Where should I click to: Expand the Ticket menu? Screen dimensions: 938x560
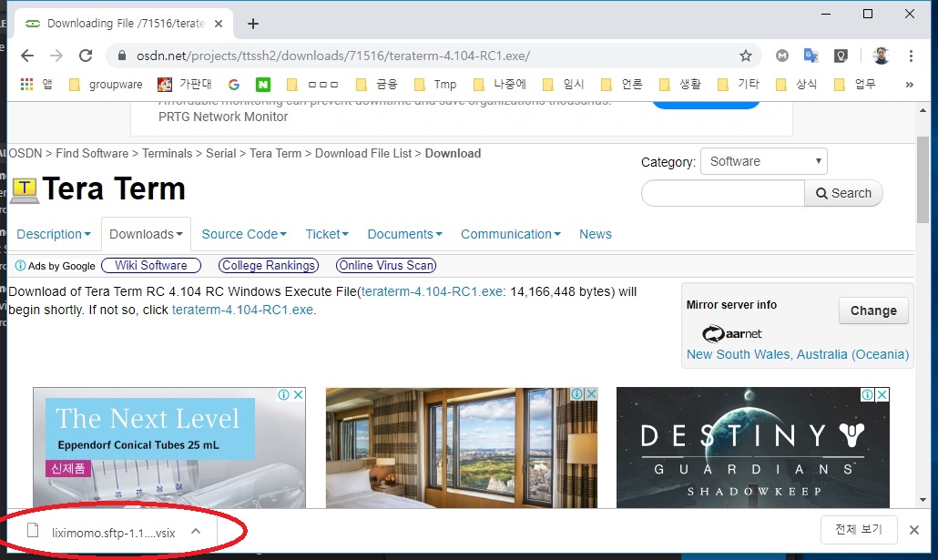pos(327,234)
